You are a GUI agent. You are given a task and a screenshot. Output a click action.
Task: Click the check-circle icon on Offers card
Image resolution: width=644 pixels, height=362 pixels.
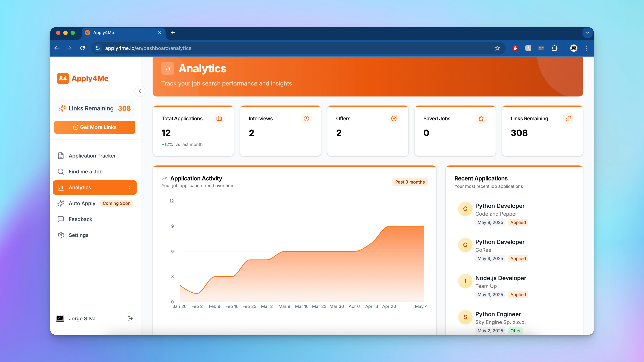coord(394,118)
